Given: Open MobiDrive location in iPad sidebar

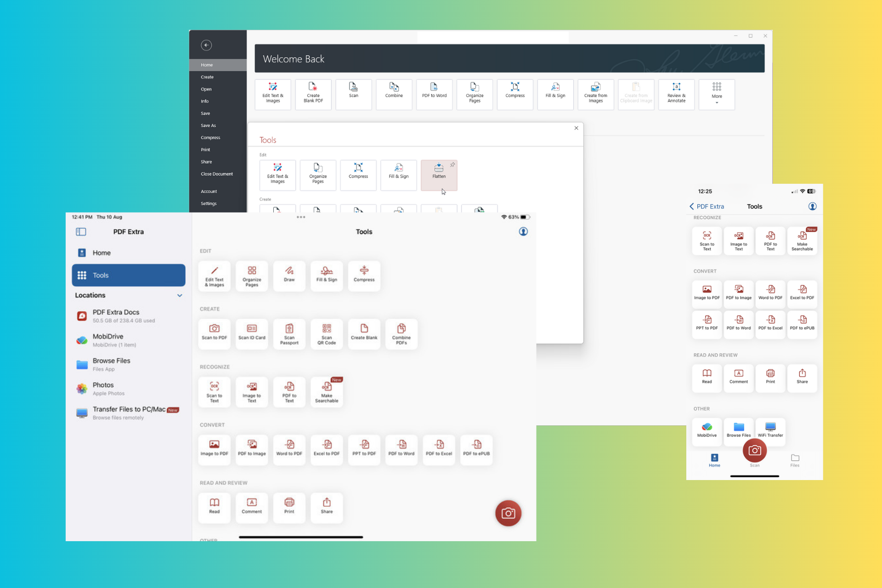Looking at the screenshot, I should pos(129,340).
